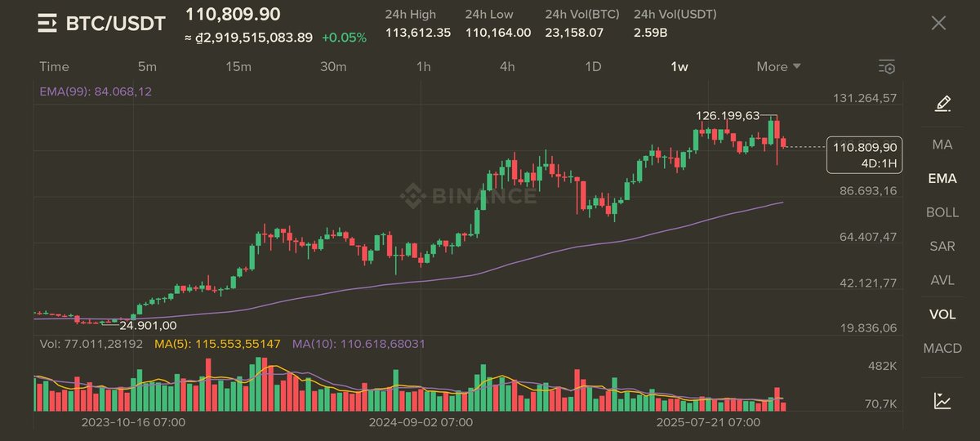Click the Vol: 77.011,28192 legend
980x441 pixels.
93,345
